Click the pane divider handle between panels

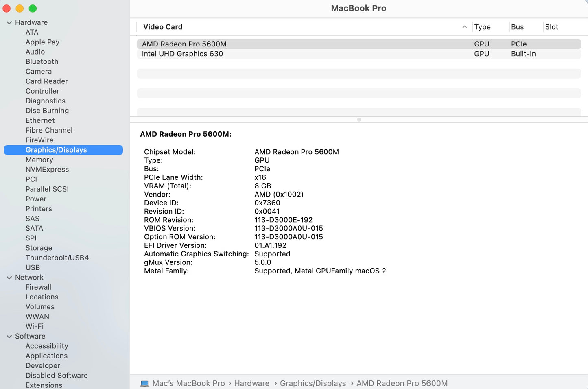point(358,120)
